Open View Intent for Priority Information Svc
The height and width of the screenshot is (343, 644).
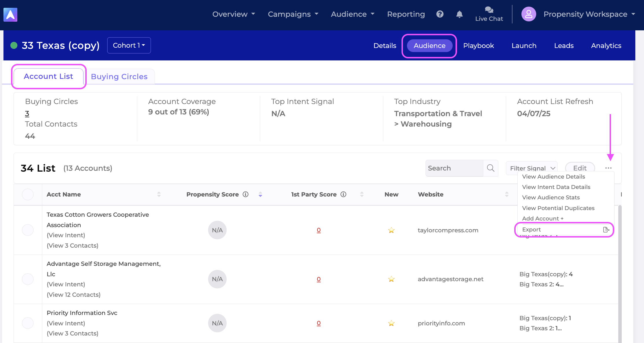click(66, 323)
